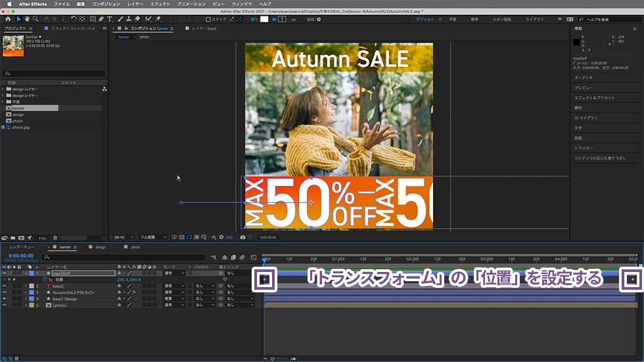
Task: Click photo breadcrumb in composition viewer
Action: click(144, 37)
